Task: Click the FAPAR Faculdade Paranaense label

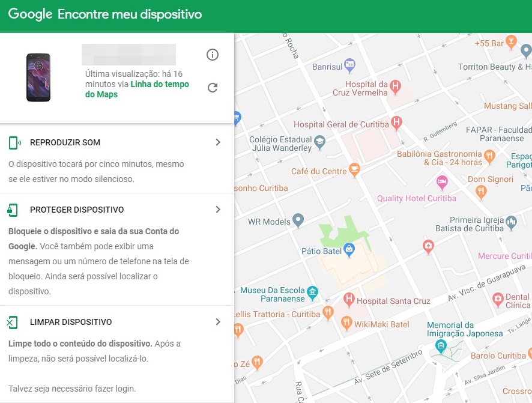Action: pyautogui.click(x=499, y=134)
